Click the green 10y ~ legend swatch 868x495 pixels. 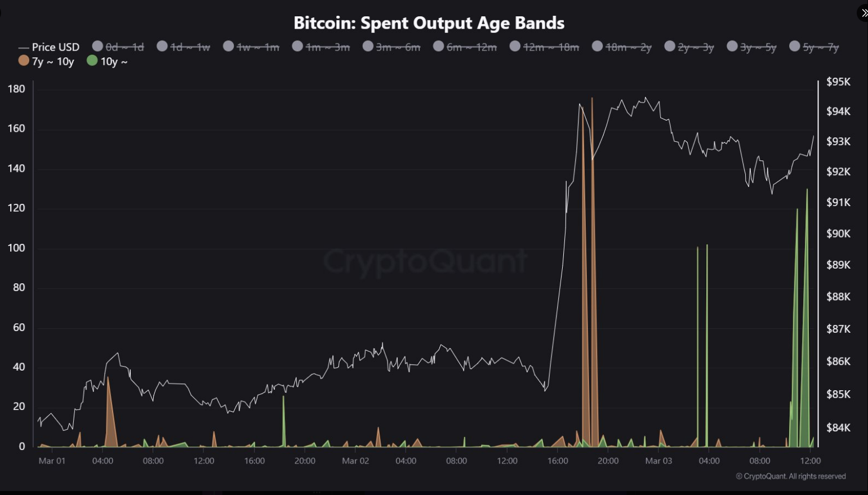tap(92, 61)
